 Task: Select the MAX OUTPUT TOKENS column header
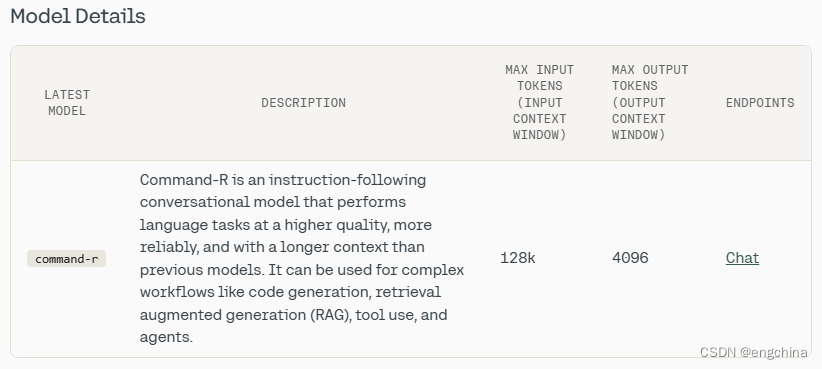(x=650, y=102)
